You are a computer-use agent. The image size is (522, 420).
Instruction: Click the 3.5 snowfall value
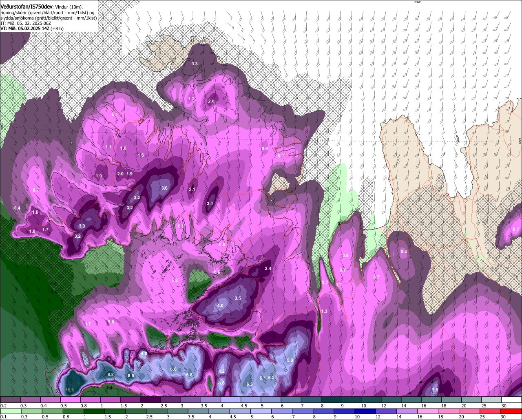[238, 298]
